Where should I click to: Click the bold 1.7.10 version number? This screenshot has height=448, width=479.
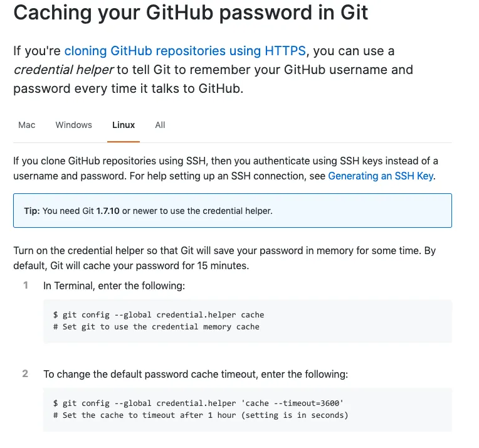(108, 211)
